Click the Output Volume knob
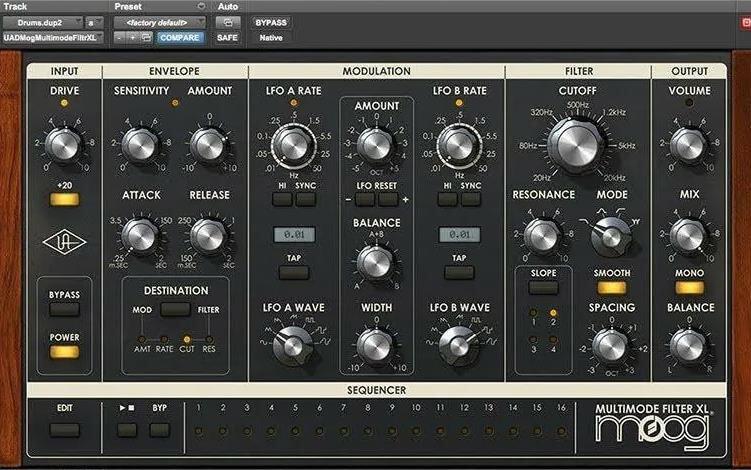 pyautogui.click(x=688, y=144)
